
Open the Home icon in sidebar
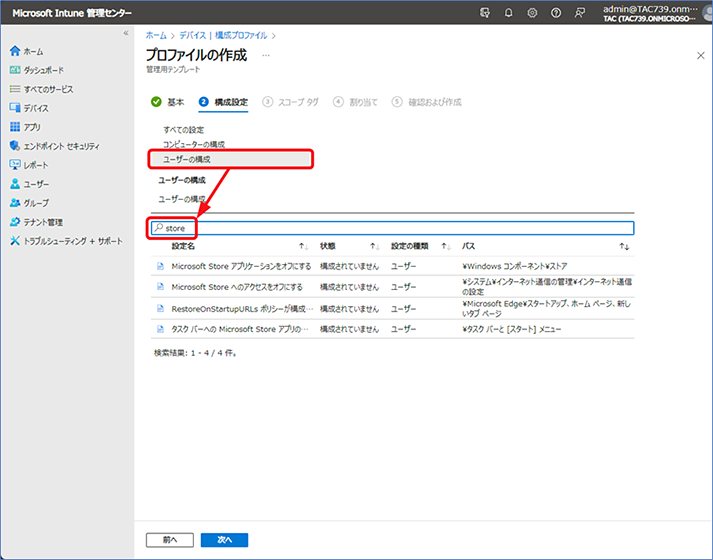click(x=15, y=51)
